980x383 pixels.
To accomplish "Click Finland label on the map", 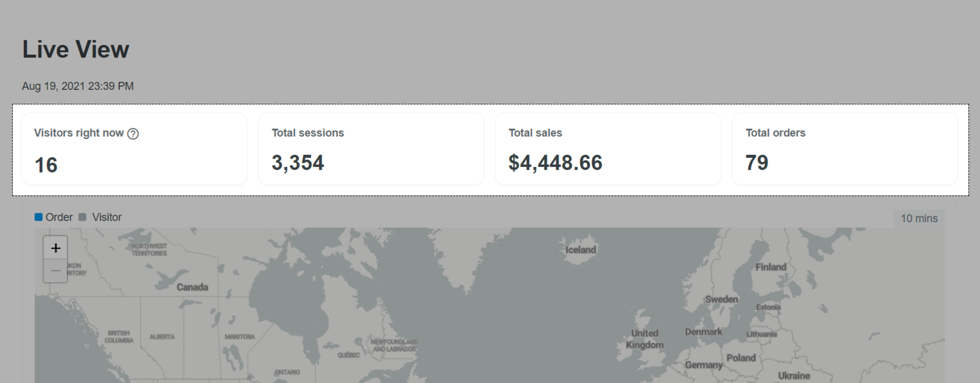I will (771, 267).
